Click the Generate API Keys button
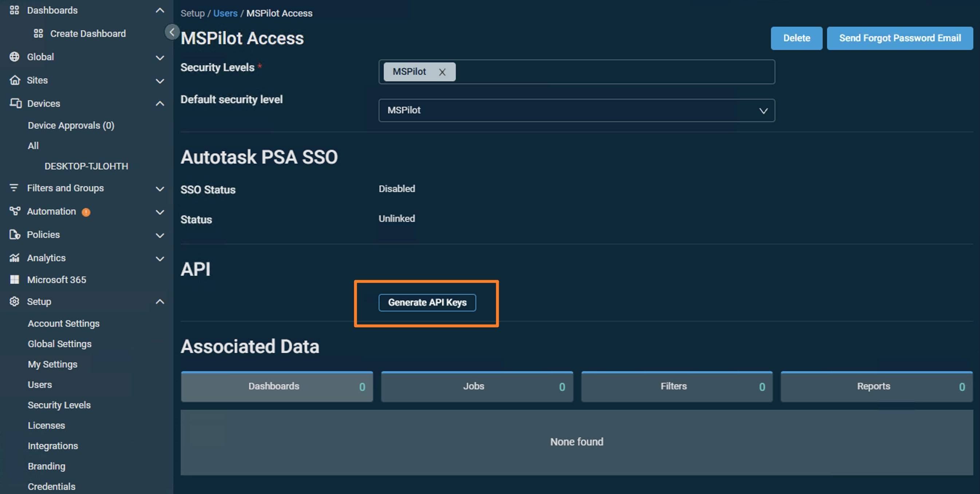The image size is (980, 494). (427, 303)
